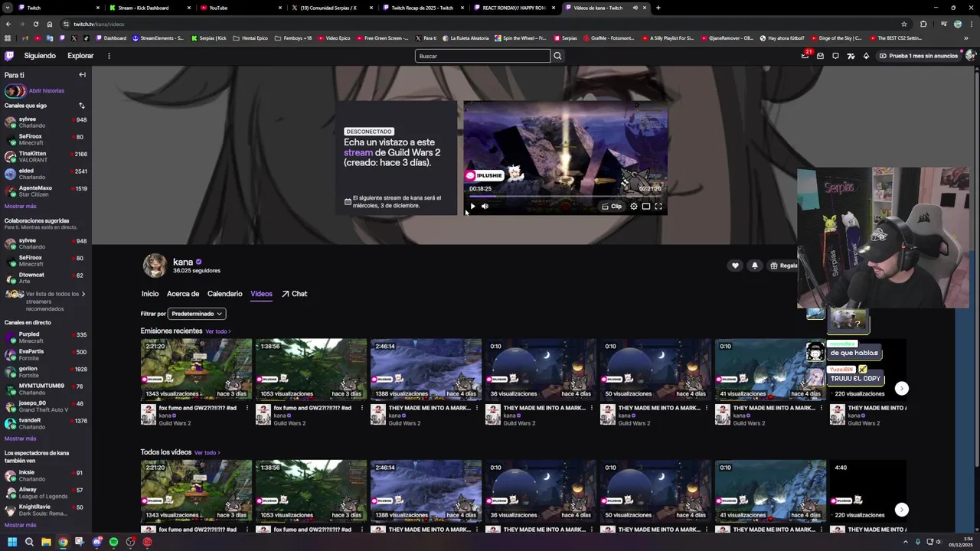Open the more options three-dot menu beside Explorar
This screenshot has height=551, width=980.
109,56
